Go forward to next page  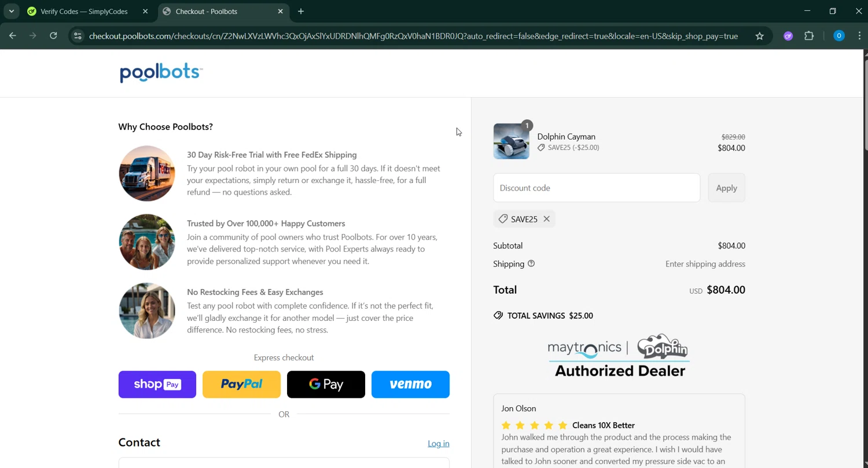pyautogui.click(x=33, y=36)
